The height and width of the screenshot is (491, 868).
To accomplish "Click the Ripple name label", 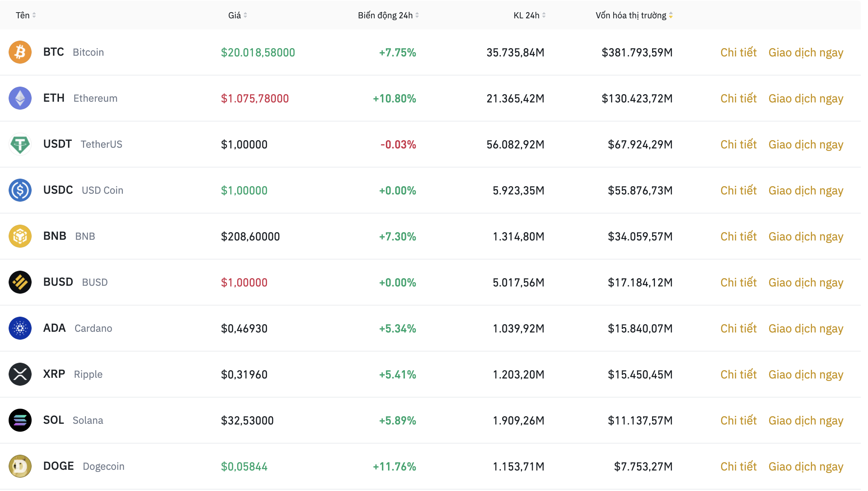I will click(88, 375).
